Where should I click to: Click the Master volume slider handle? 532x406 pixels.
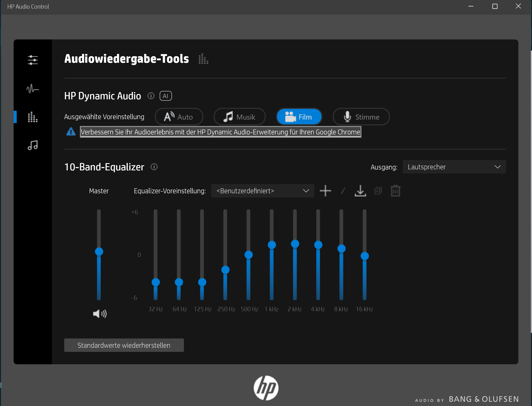(99, 252)
